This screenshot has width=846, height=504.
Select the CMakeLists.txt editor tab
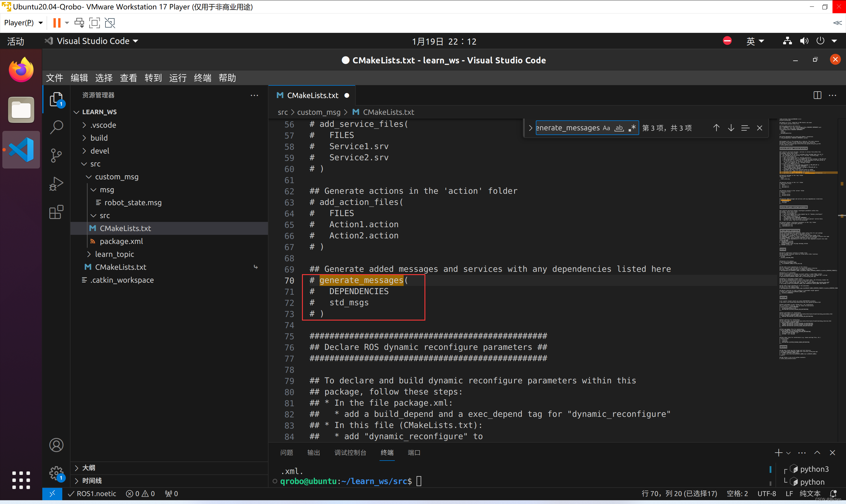(312, 95)
